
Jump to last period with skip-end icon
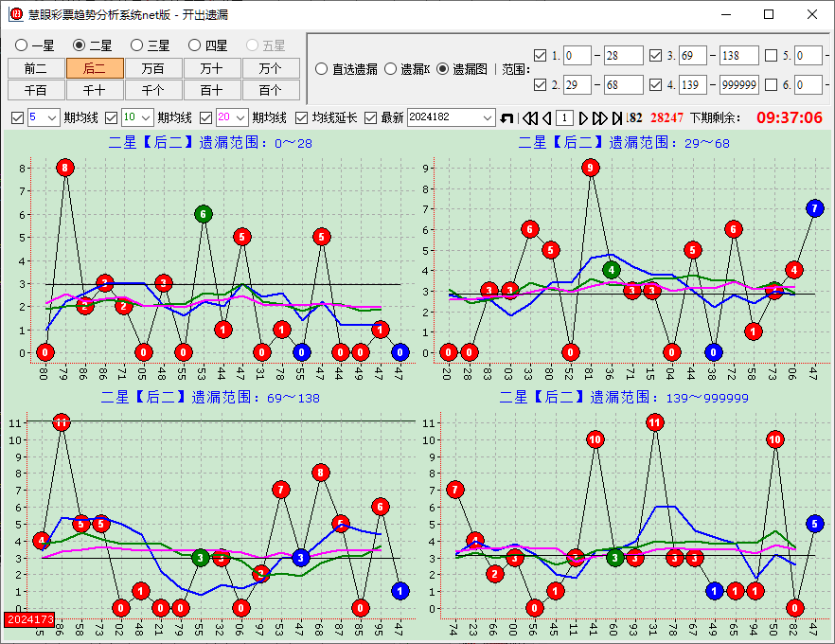617,117
